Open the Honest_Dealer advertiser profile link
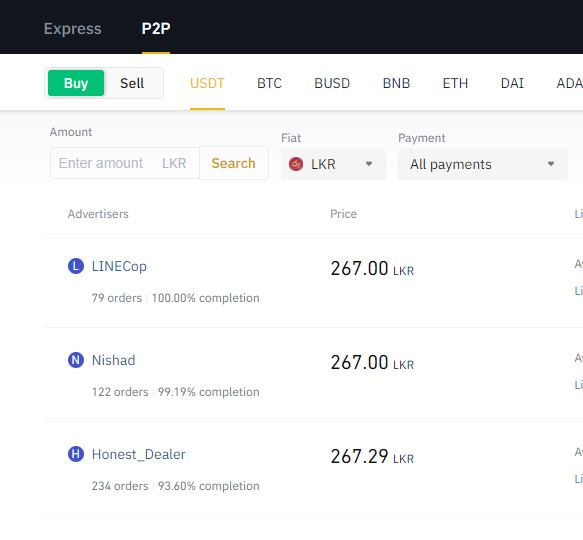 [x=138, y=454]
